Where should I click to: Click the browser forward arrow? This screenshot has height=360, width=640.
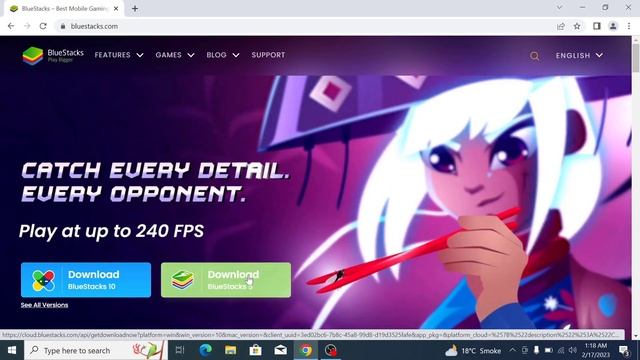(27, 26)
